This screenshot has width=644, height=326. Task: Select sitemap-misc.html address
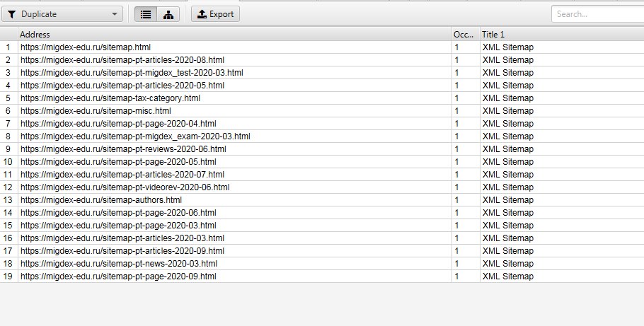(x=96, y=111)
